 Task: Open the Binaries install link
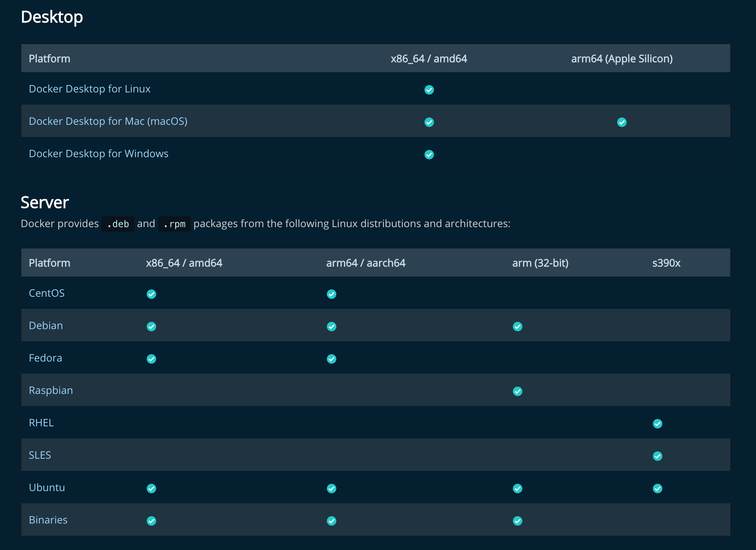click(48, 520)
